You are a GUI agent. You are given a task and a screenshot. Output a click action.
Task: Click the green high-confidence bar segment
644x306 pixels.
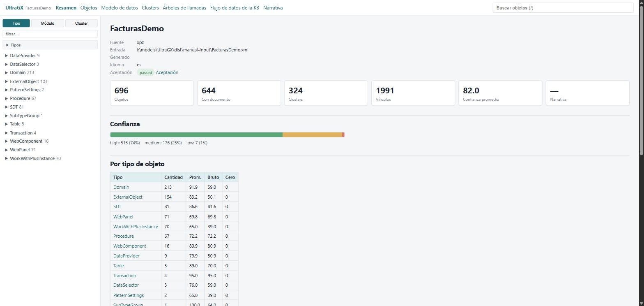tap(196, 134)
